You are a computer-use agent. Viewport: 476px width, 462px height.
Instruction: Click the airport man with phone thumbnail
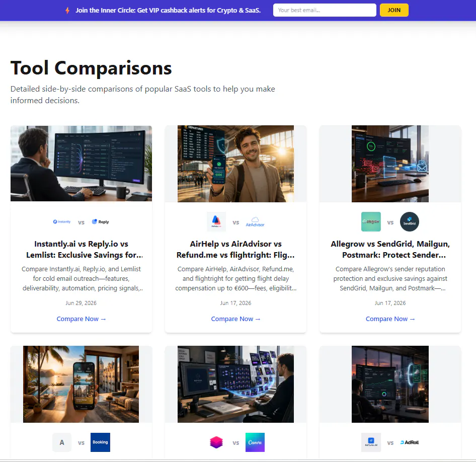point(235,164)
